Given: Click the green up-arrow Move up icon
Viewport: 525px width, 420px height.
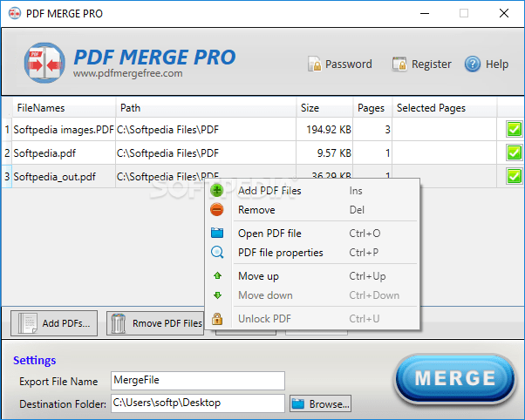Looking at the screenshot, I should pos(218,275).
